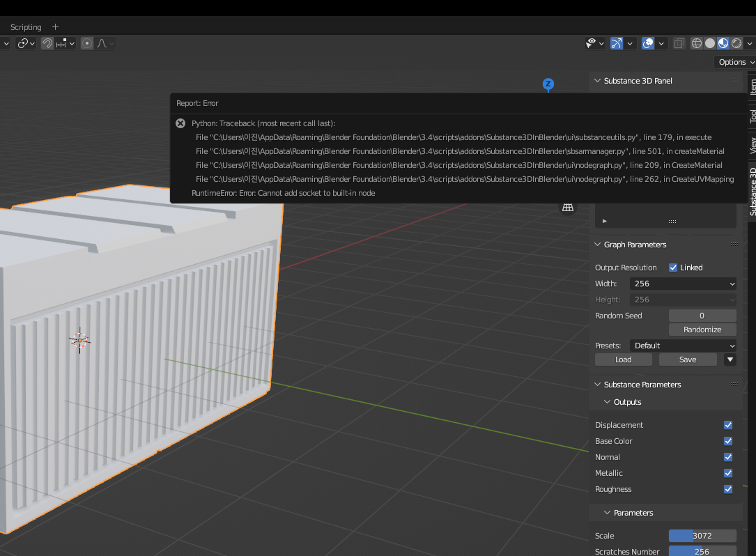Click the Randomize seed button
The height and width of the screenshot is (556, 756).
coord(702,329)
